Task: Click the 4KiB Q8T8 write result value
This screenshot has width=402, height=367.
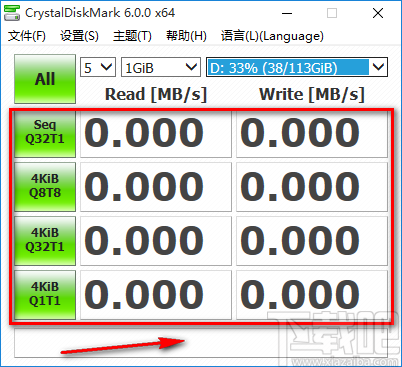Action: (312, 187)
